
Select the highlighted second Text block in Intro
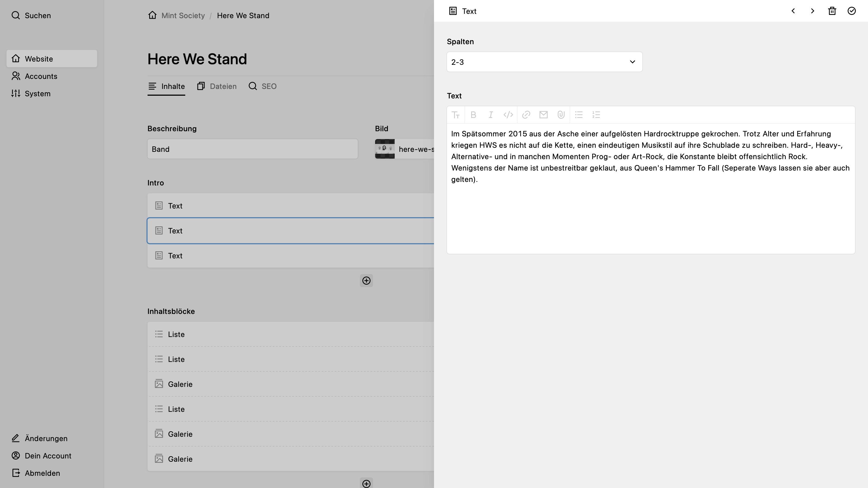coord(291,231)
